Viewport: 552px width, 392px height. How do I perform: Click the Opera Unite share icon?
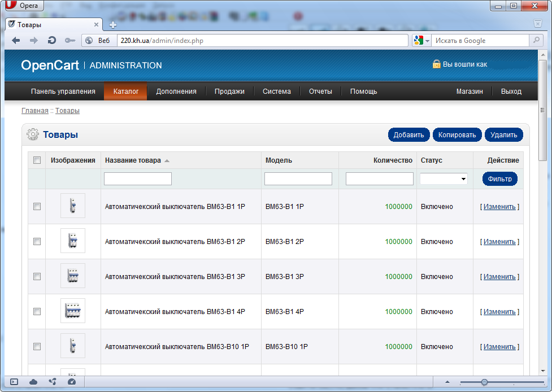53,382
